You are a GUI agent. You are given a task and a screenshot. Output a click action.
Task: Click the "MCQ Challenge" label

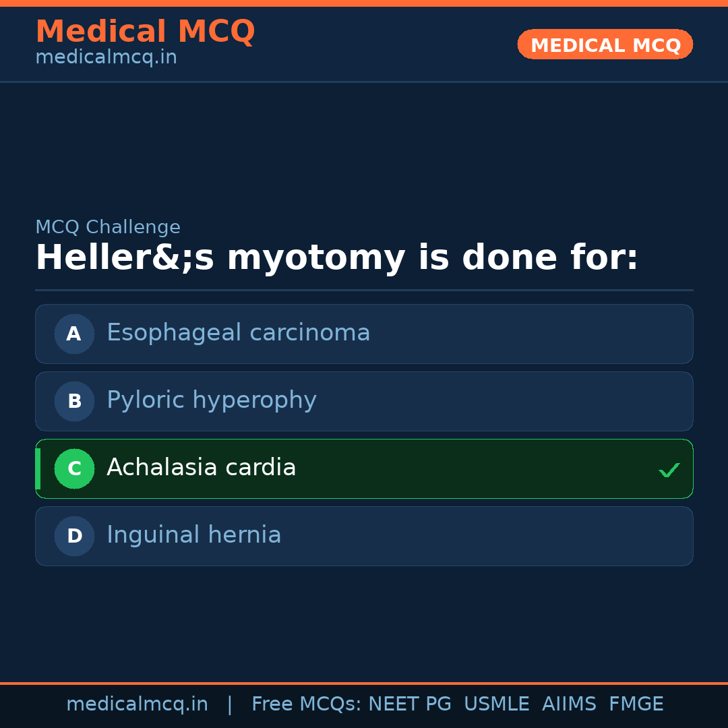click(108, 227)
